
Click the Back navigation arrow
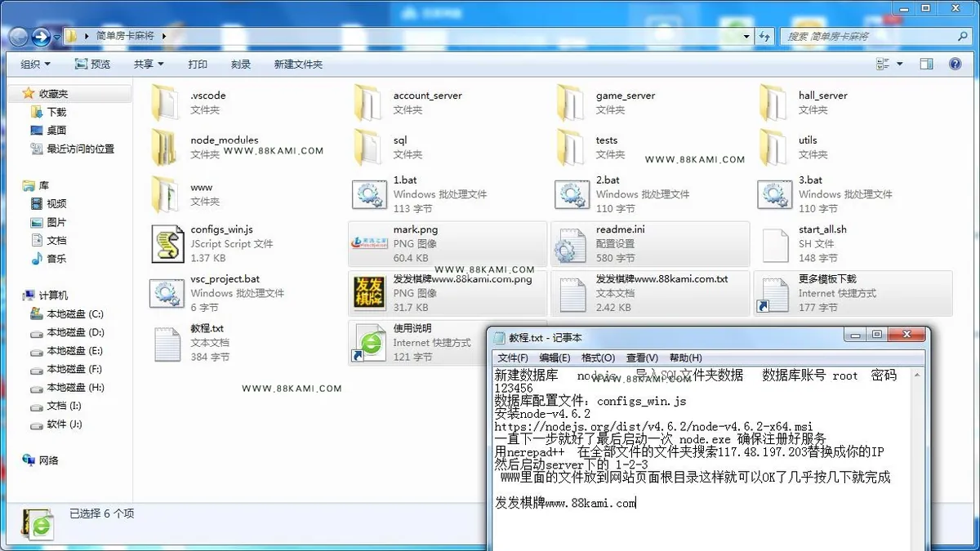[18, 36]
